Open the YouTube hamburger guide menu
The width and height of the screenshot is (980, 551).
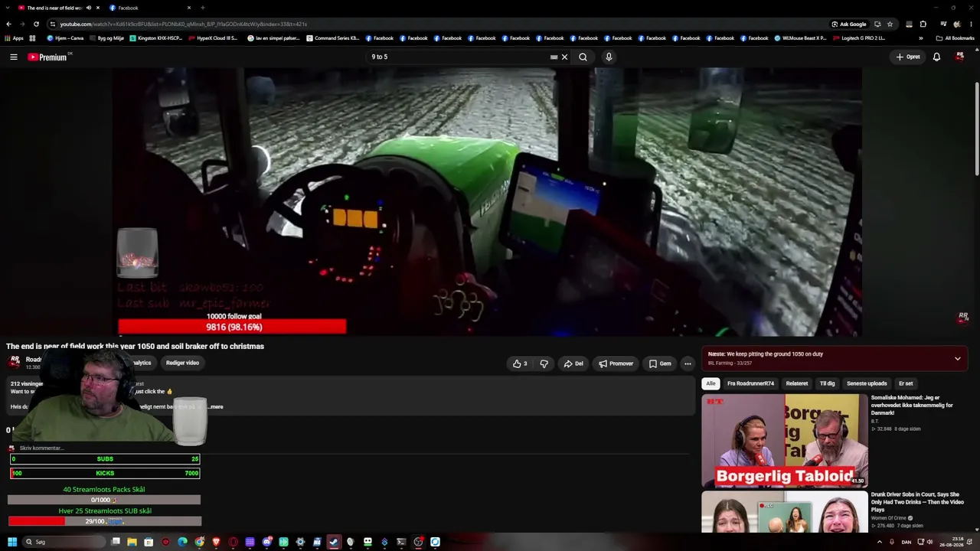point(14,57)
